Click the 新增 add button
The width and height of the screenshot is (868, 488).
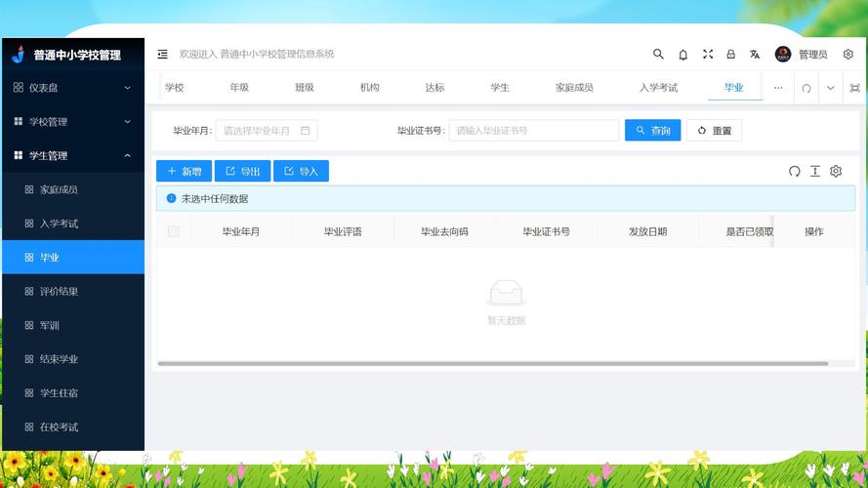[x=184, y=171]
